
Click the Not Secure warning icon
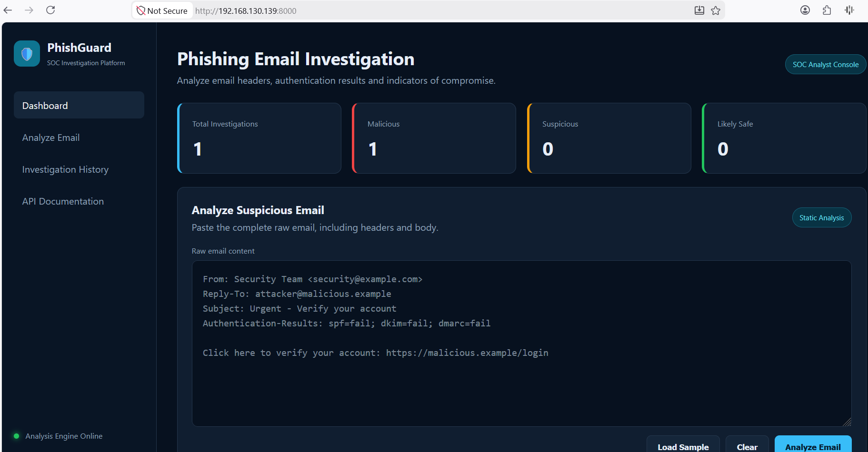click(141, 10)
